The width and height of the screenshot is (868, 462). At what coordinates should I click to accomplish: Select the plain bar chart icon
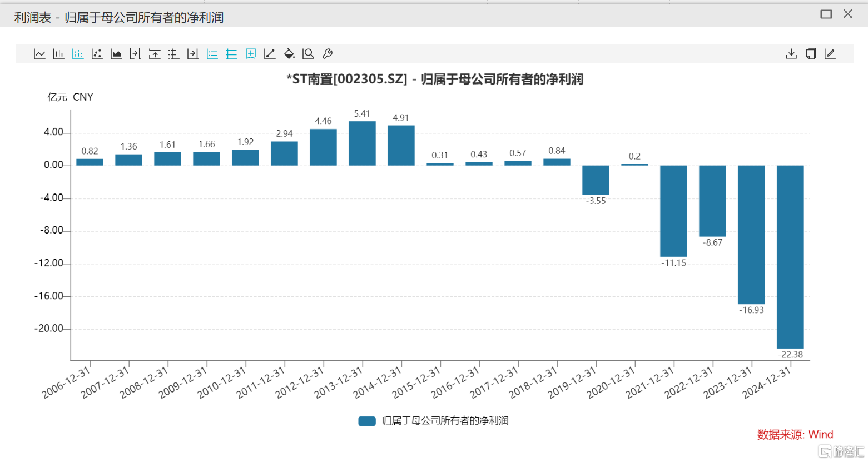click(58, 54)
